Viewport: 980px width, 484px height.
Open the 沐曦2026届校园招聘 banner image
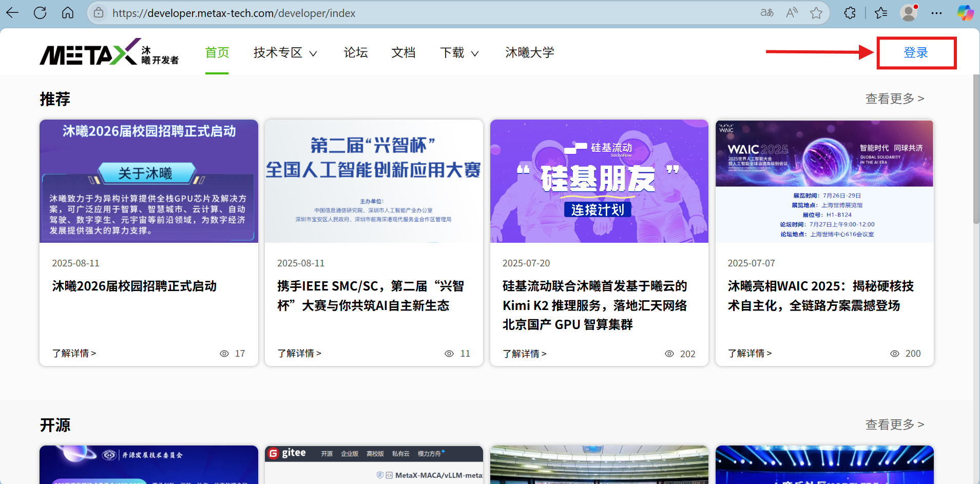pos(149,181)
